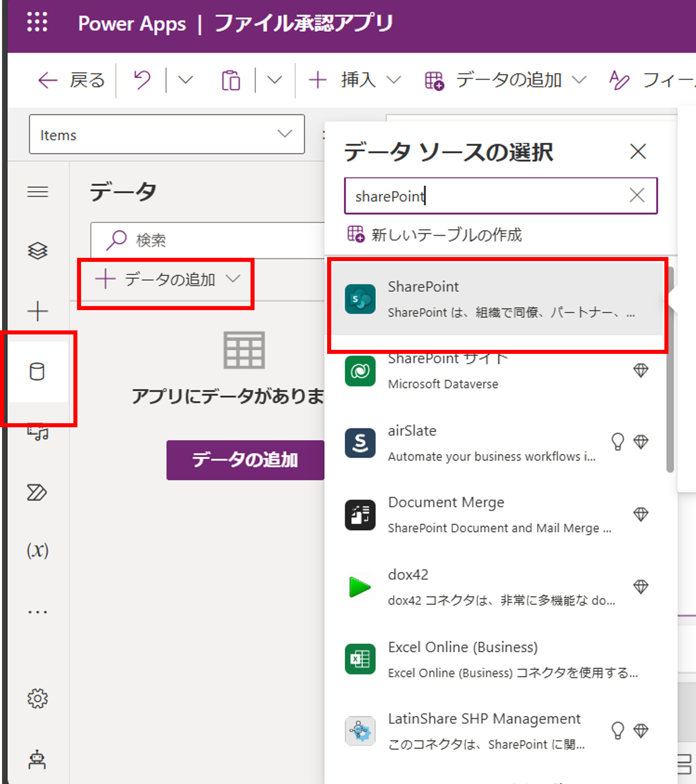Image resolution: width=696 pixels, height=784 pixels.
Task: Click the green Dataverse logo icon
Action: tap(360, 371)
